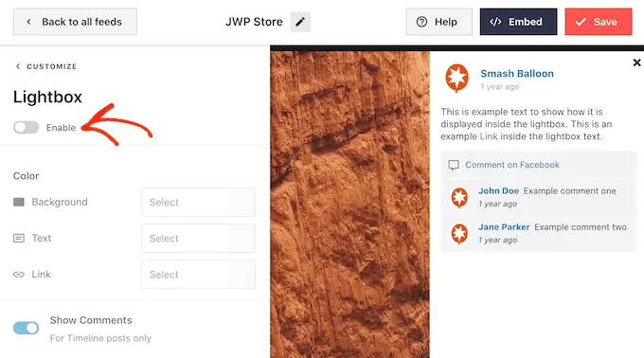Click Jane Parker's avatar icon
Image resolution: width=644 pixels, height=358 pixels.
point(459,234)
